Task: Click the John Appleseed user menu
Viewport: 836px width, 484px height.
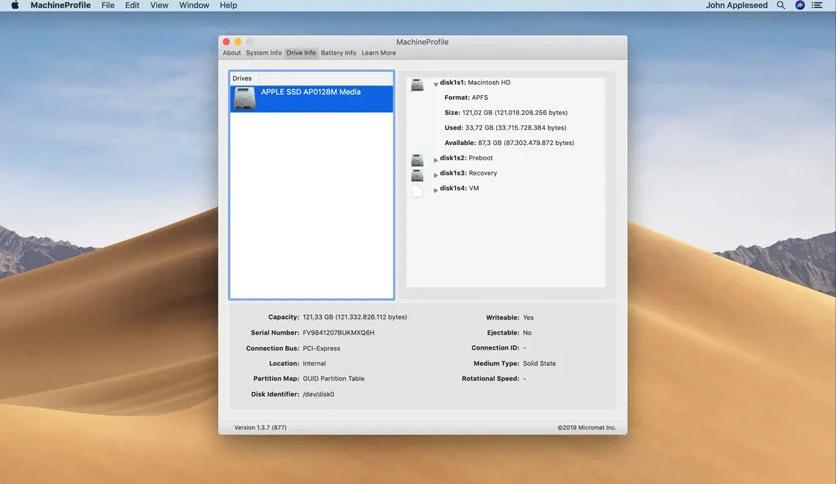Action: (737, 5)
